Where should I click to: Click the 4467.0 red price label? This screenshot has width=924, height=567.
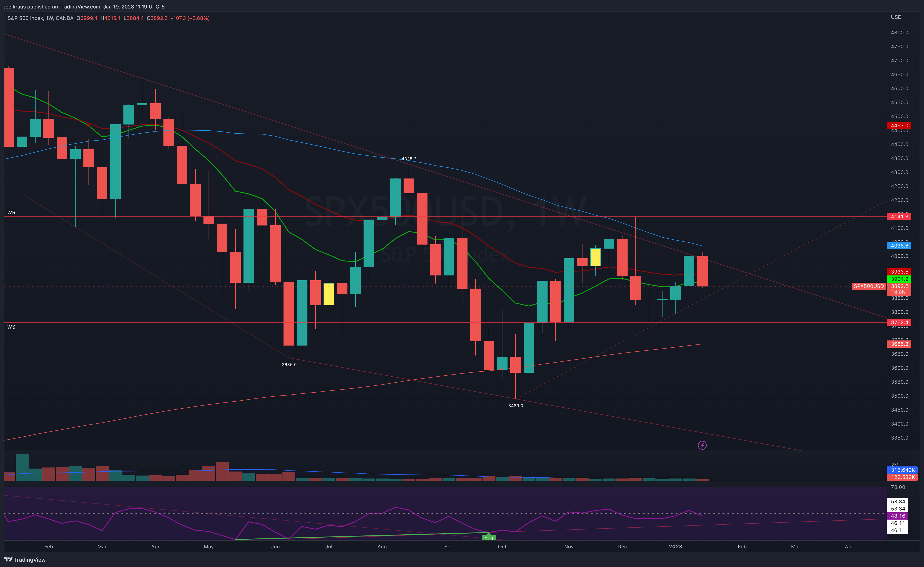[x=899, y=126]
